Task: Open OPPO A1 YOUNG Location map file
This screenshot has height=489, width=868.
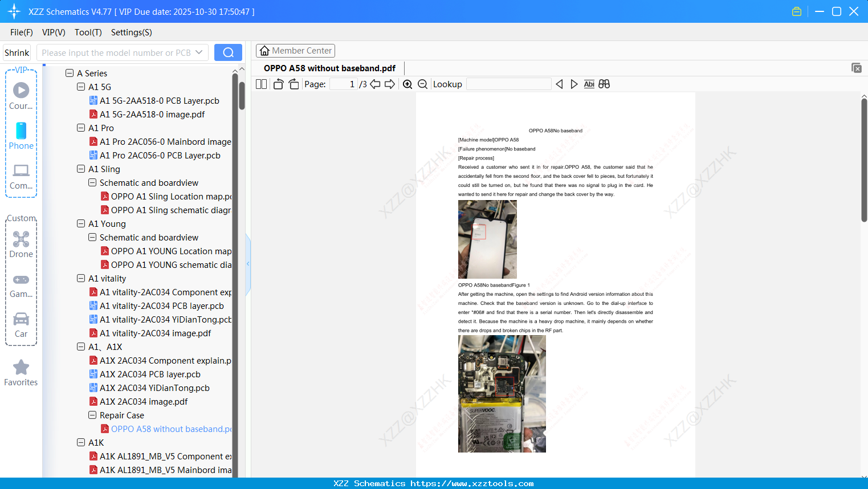Action: point(166,251)
